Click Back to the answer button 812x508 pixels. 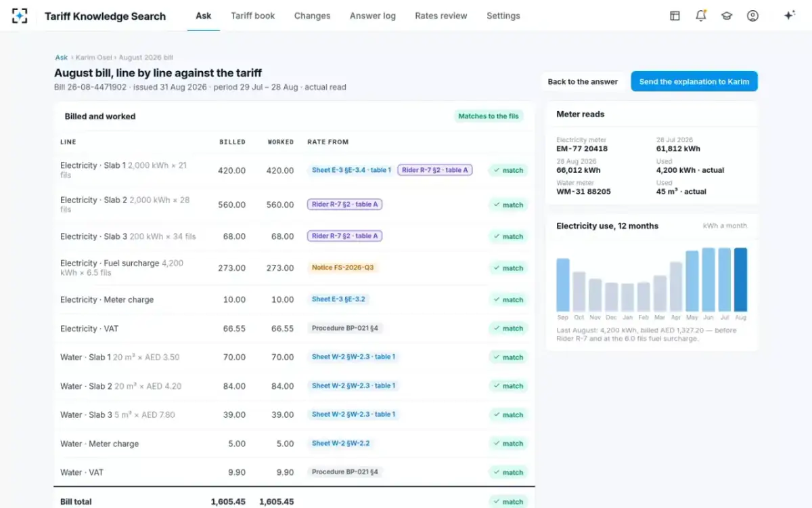pyautogui.click(x=583, y=81)
